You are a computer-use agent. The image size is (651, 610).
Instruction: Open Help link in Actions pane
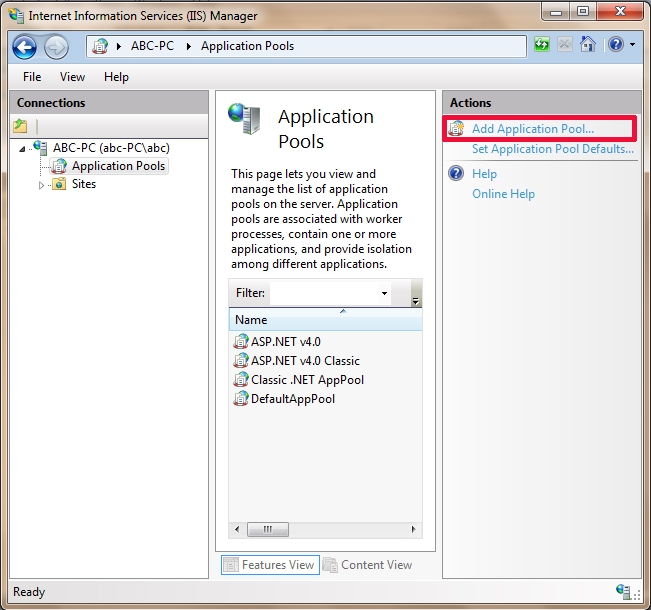(484, 174)
